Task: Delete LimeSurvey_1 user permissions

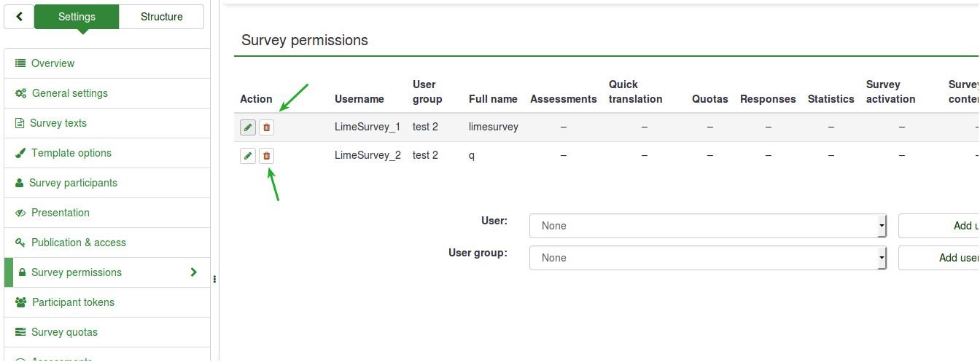Action: point(266,127)
